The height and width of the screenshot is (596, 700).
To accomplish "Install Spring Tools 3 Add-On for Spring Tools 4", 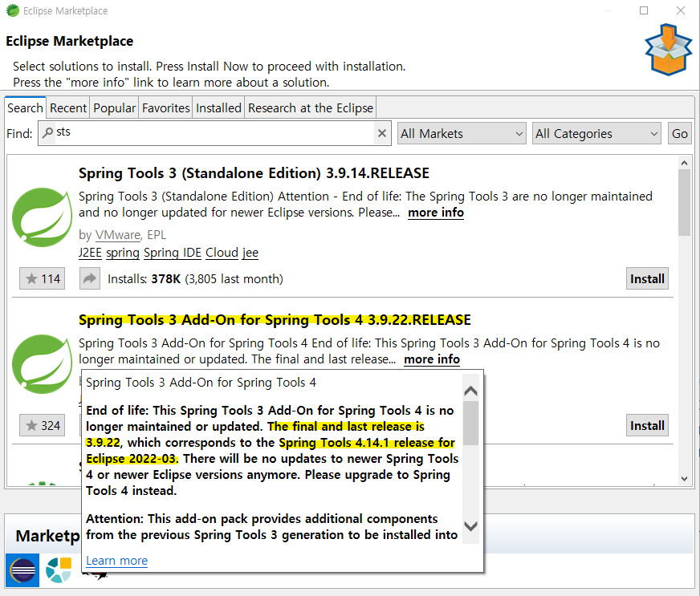I will pos(647,426).
